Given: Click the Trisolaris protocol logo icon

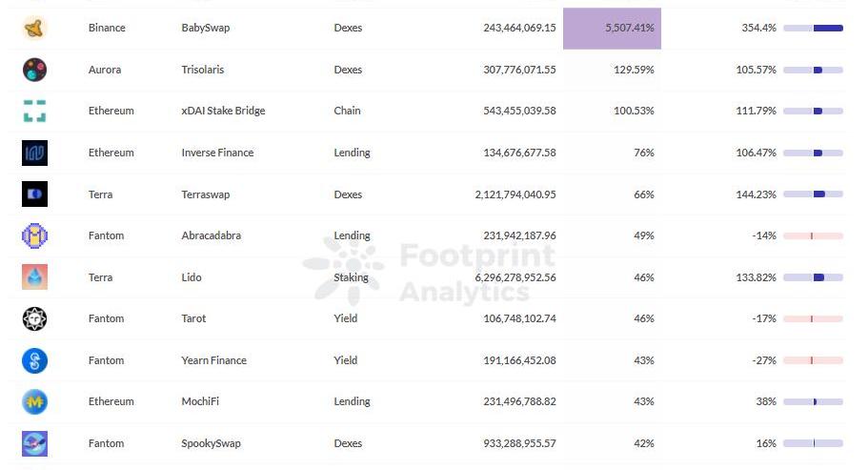Looking at the screenshot, I should click(x=35, y=70).
